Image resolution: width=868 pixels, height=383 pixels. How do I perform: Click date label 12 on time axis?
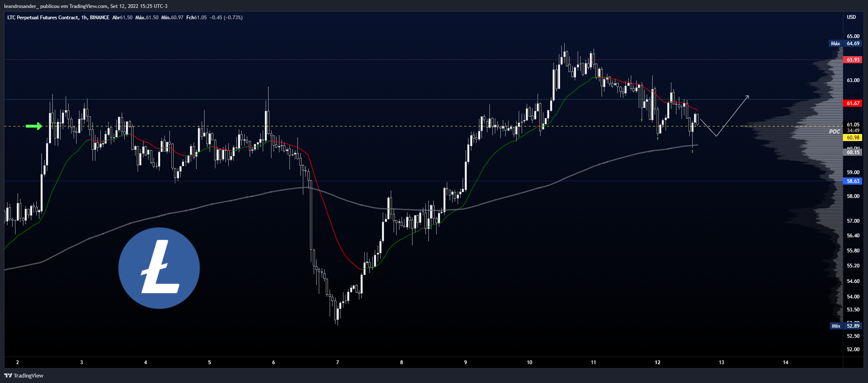[657, 362]
